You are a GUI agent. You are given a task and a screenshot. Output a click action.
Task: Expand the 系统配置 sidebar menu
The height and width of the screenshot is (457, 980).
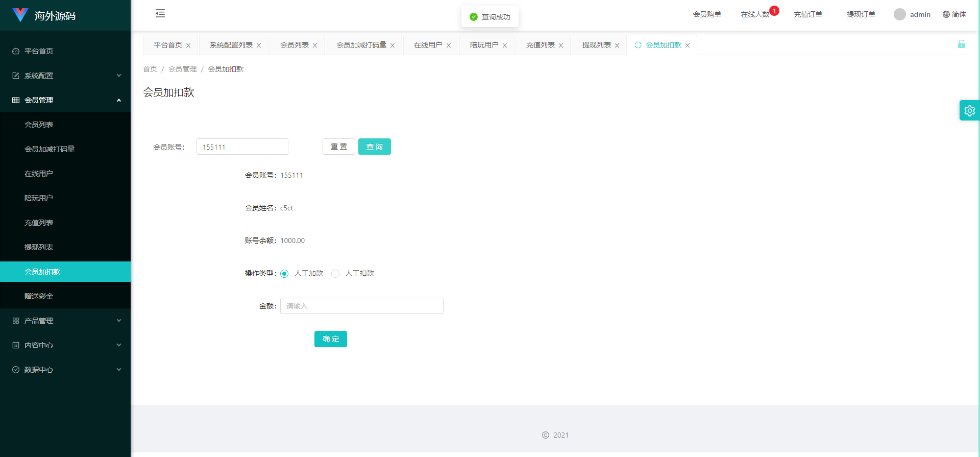click(65, 76)
